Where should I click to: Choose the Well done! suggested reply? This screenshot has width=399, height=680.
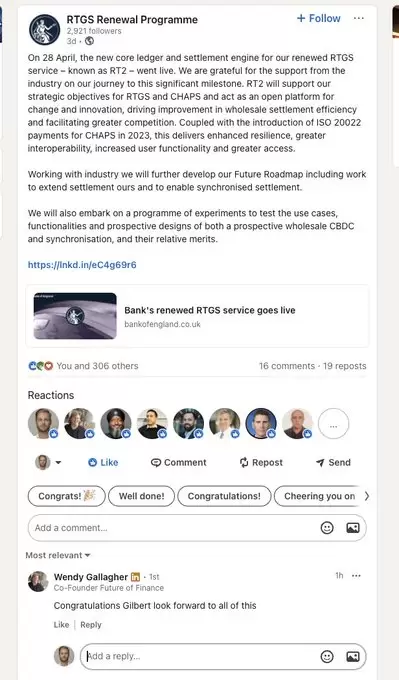(141, 496)
